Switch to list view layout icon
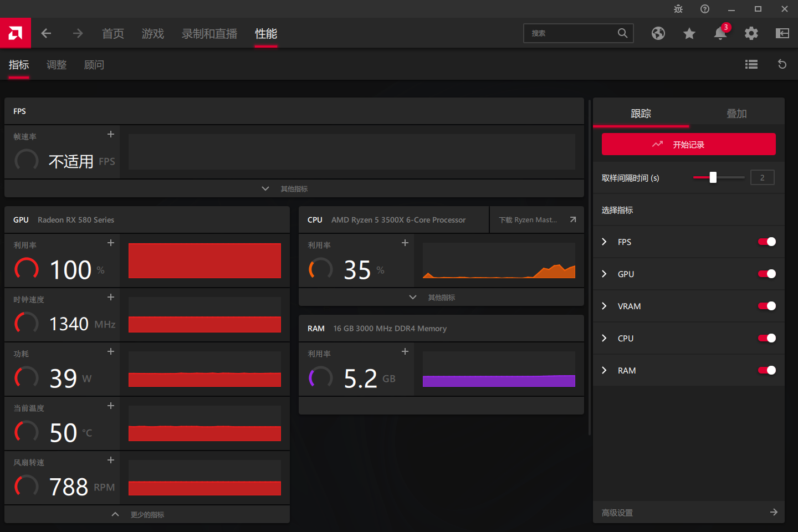 point(751,64)
